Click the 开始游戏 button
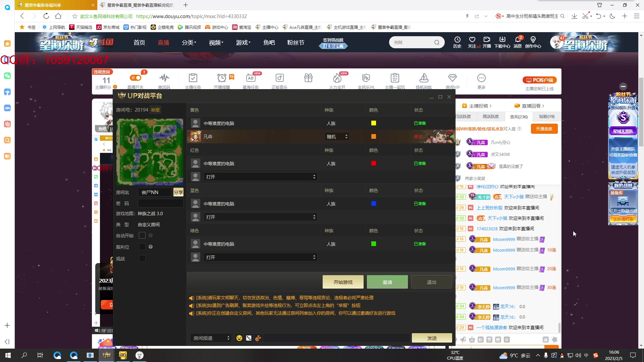Image resolution: width=644 pixels, height=362 pixels. point(343,282)
